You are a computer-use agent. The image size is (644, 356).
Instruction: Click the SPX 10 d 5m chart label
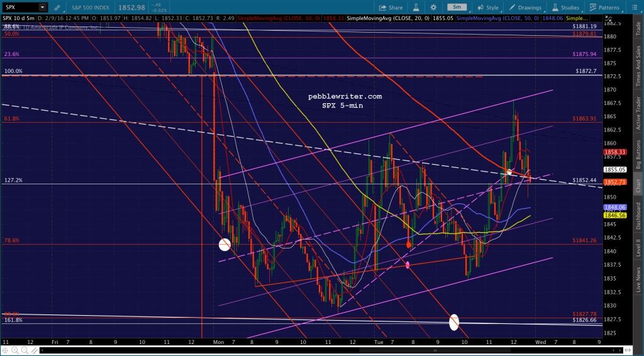tap(18, 18)
